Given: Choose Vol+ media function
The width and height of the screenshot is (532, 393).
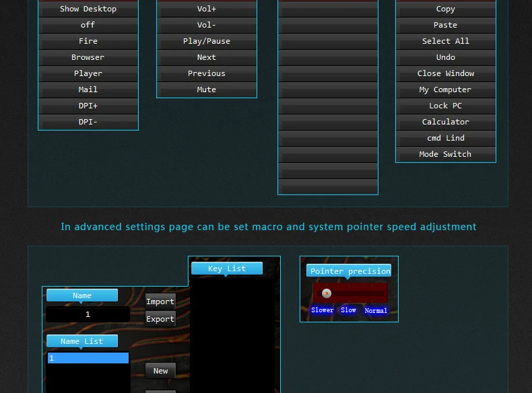Looking at the screenshot, I should click(207, 9).
